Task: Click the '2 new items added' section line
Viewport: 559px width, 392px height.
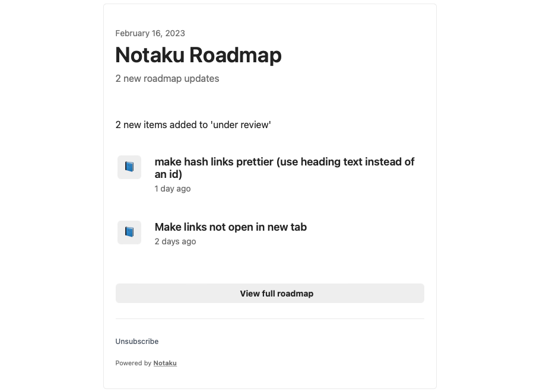Action: pos(193,125)
